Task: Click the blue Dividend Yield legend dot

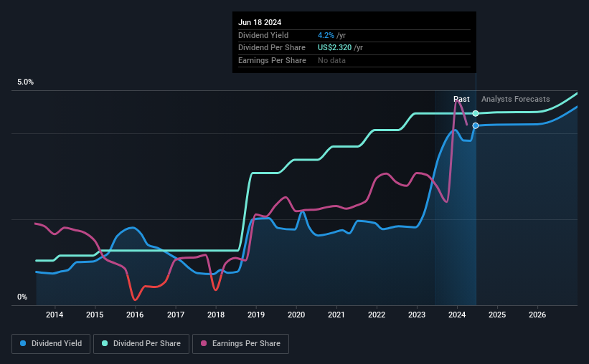Action: click(23, 343)
